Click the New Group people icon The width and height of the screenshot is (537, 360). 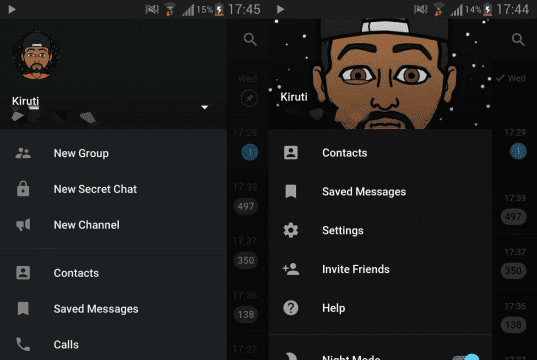point(23,153)
